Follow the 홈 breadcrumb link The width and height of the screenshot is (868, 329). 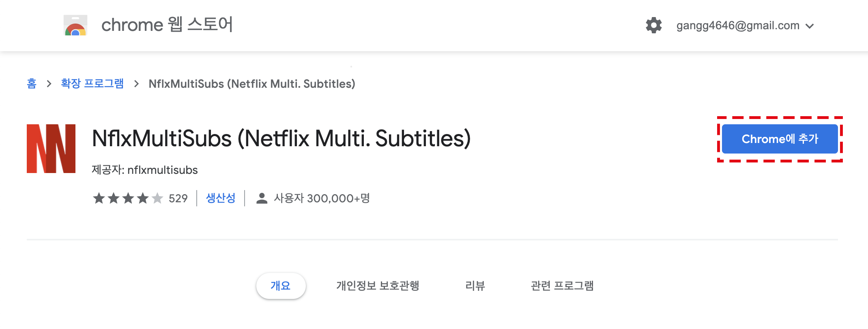32,84
